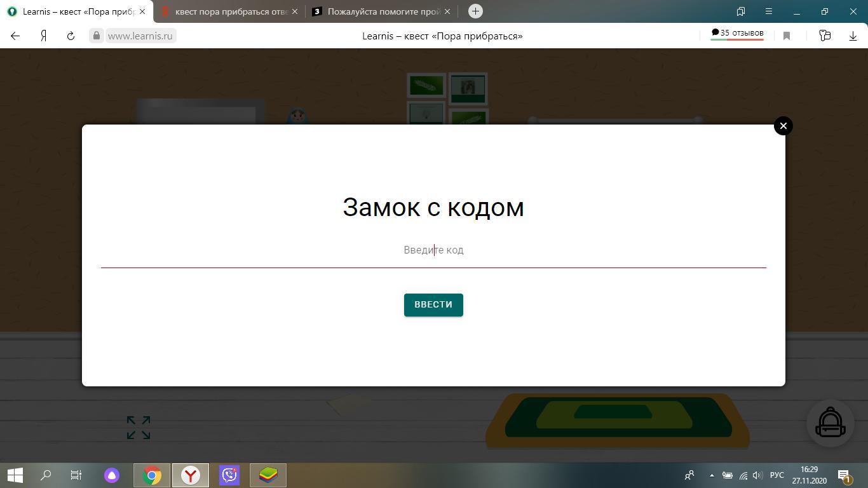Switch to 'Пожалуйста помогите' tab
The height and width of the screenshot is (488, 868).
(x=381, y=11)
